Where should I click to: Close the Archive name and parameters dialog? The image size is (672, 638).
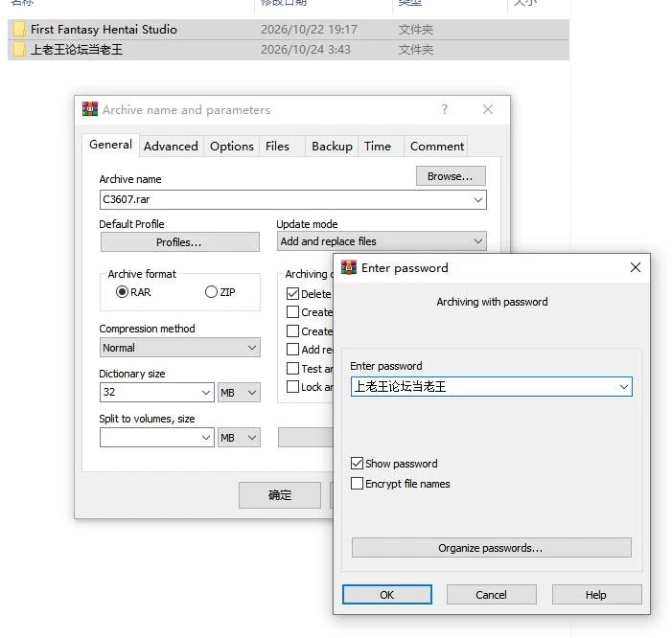[488, 109]
